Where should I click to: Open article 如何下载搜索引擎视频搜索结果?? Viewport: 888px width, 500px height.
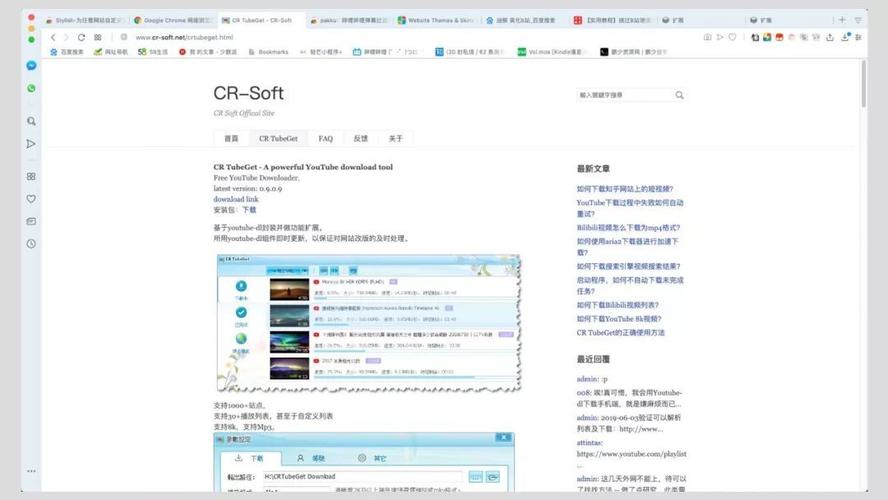(x=628, y=266)
